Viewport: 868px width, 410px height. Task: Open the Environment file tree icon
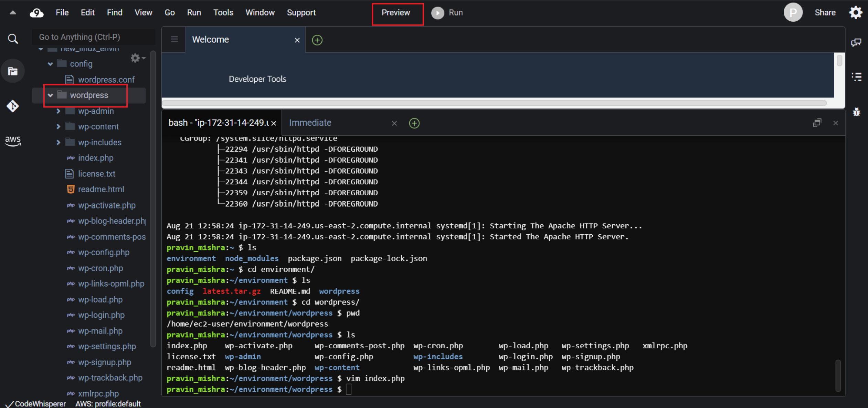[13, 71]
